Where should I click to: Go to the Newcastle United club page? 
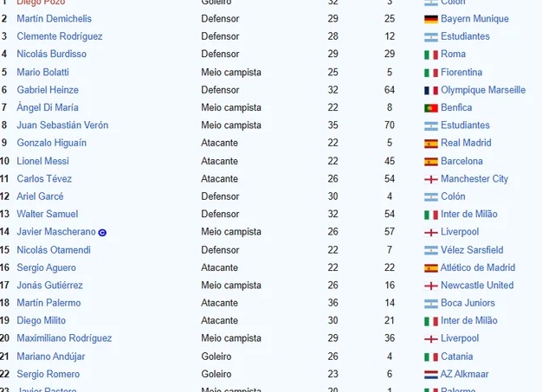click(x=477, y=286)
